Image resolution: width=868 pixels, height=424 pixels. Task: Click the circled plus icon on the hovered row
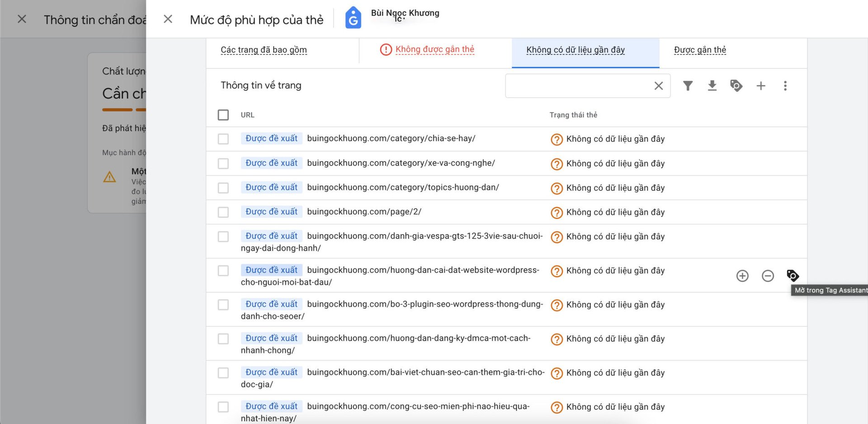click(742, 276)
